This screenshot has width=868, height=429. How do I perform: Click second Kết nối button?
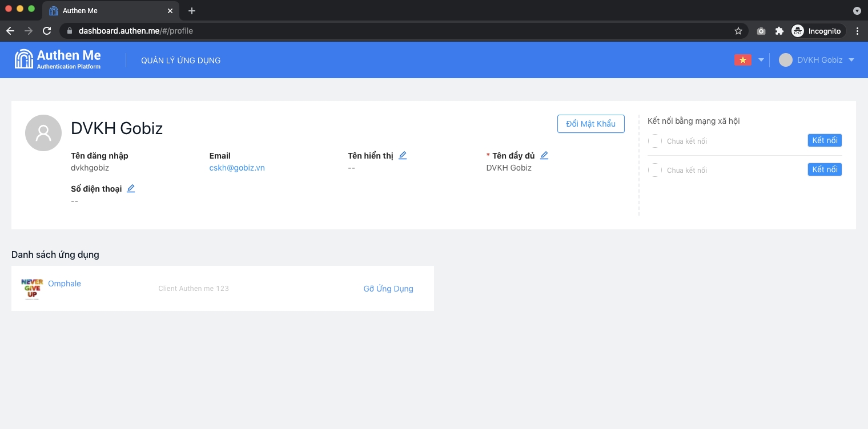825,169
